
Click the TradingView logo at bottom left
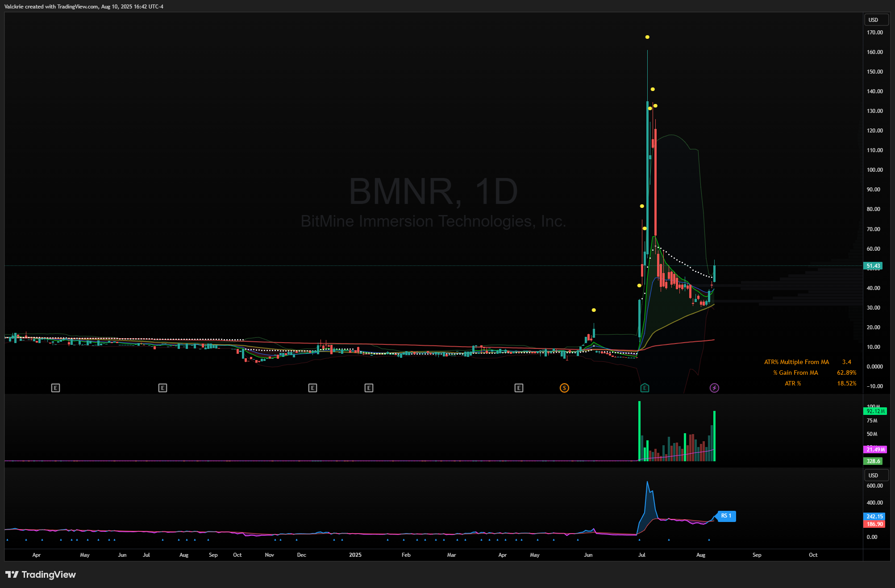coord(41,575)
